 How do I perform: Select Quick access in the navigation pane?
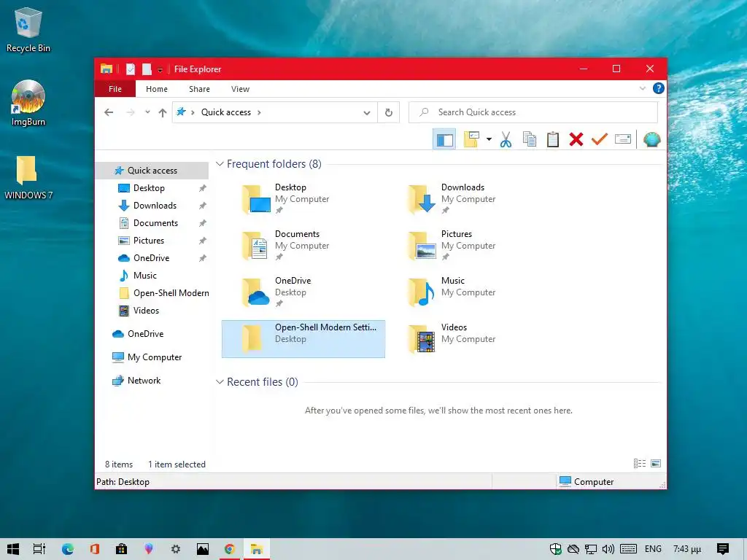point(152,171)
